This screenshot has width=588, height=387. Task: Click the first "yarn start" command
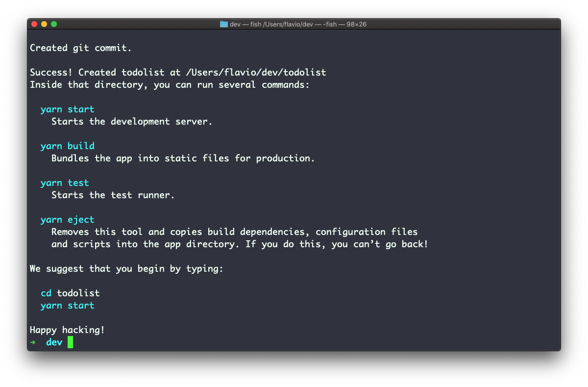click(x=67, y=109)
